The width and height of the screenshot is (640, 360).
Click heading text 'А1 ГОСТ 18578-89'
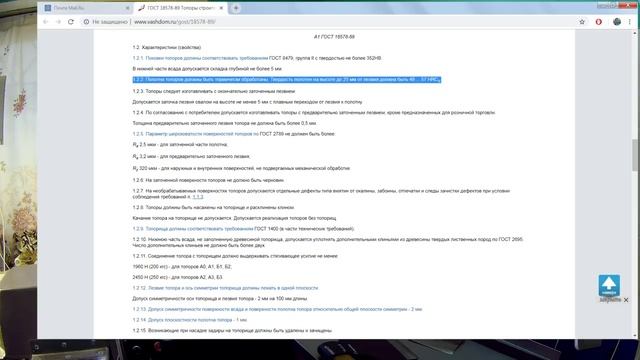334,37
